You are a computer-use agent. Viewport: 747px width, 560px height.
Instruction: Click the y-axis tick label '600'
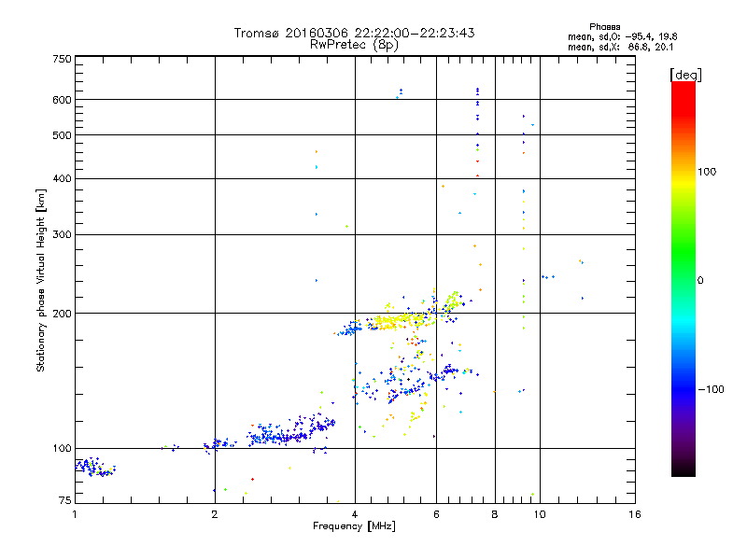point(62,100)
